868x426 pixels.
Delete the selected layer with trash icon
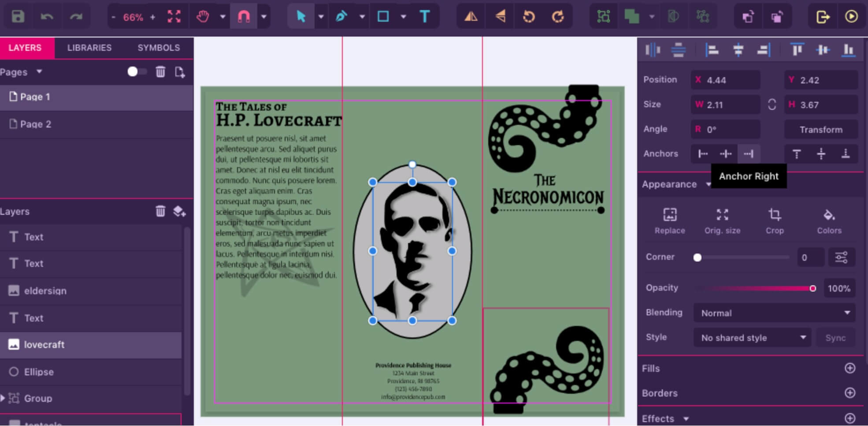click(160, 211)
